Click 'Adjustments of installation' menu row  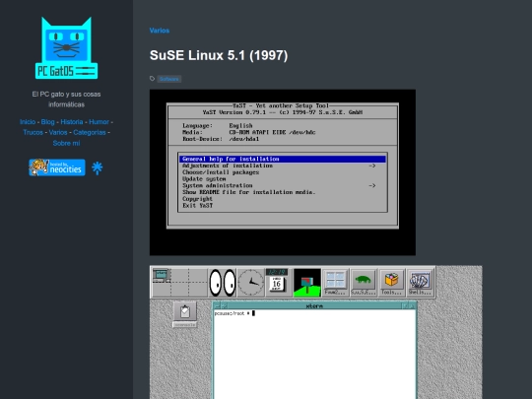283,166
